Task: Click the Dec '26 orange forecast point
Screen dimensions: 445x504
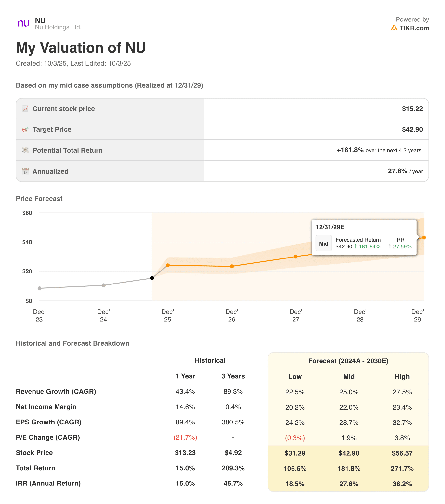Action: (232, 266)
